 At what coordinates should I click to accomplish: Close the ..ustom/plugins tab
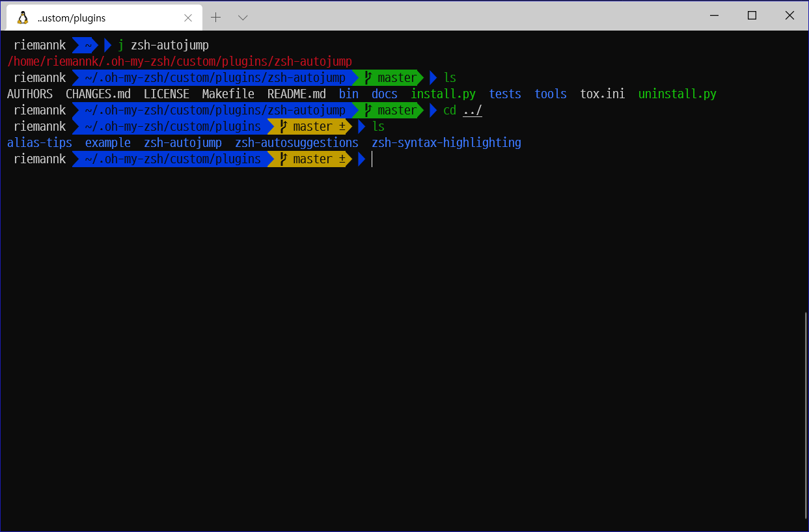click(187, 18)
